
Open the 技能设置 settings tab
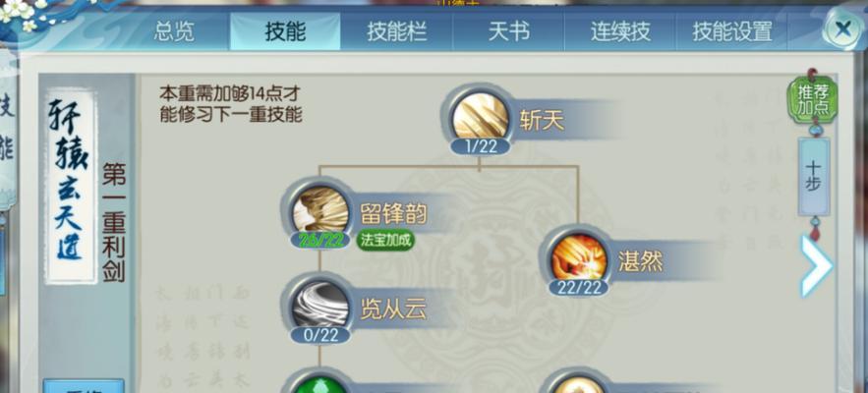731,31
